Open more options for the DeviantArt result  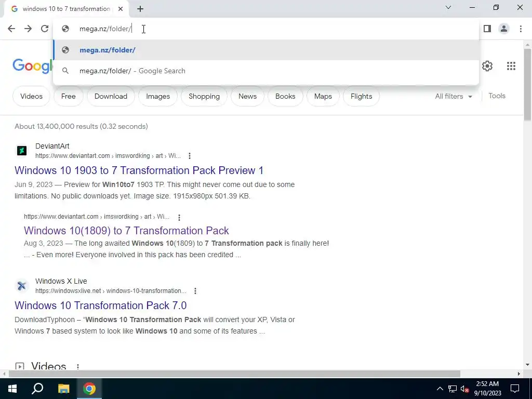coord(189,156)
